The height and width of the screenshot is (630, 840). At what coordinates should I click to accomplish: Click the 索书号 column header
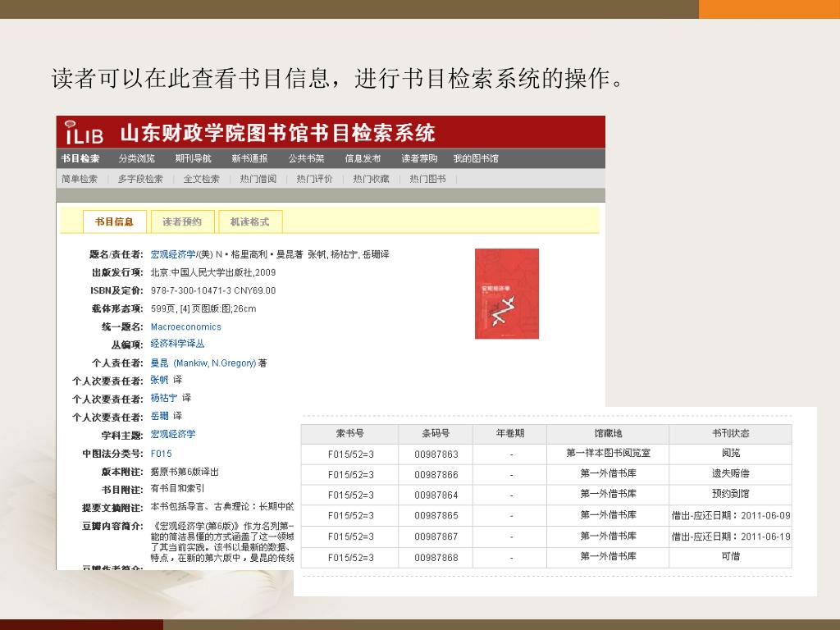349,433
